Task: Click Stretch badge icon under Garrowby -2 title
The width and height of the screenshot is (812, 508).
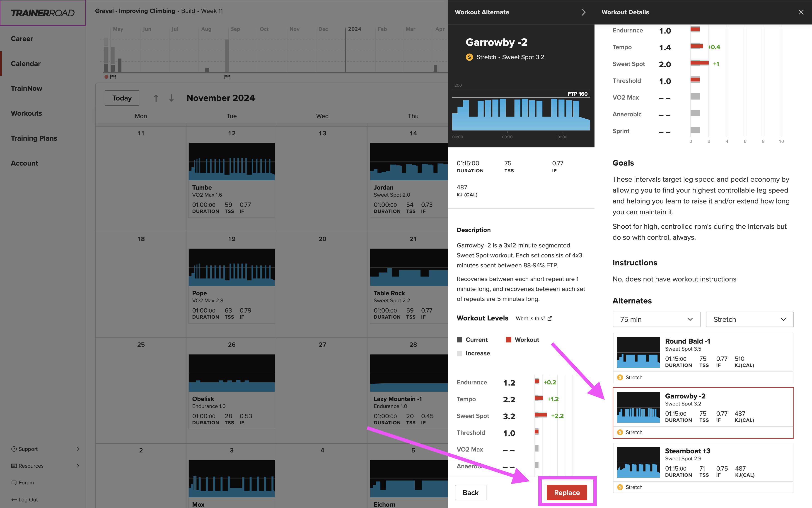Action: click(469, 57)
